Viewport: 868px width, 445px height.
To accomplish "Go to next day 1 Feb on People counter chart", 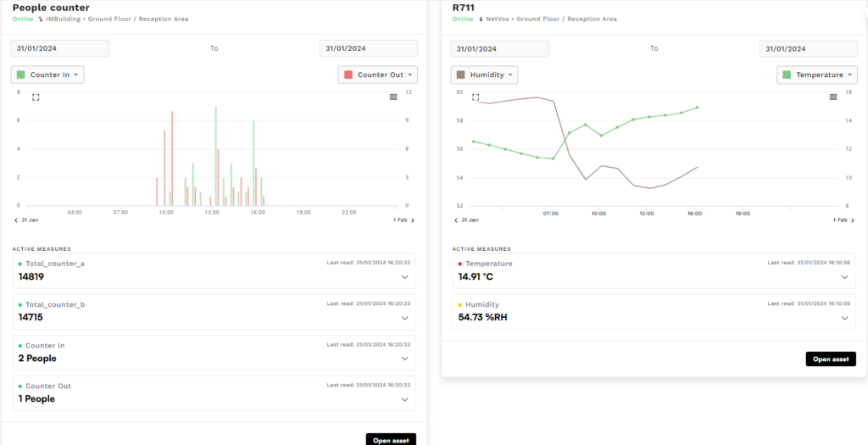I will 403,220.
